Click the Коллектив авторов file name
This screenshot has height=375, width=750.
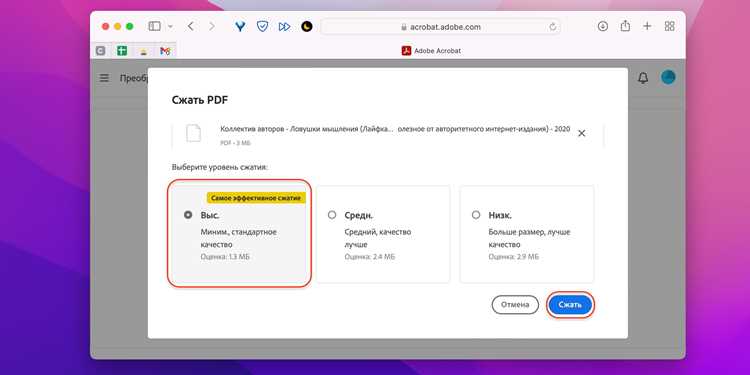(395, 129)
